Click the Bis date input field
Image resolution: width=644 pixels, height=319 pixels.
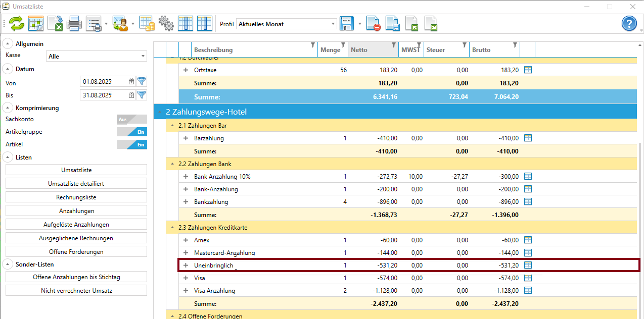click(104, 95)
